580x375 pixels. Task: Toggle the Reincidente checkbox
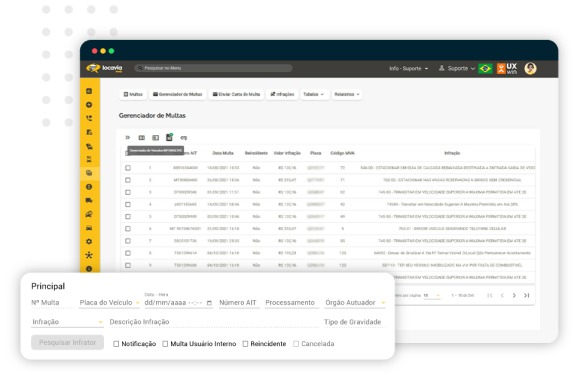tap(245, 344)
